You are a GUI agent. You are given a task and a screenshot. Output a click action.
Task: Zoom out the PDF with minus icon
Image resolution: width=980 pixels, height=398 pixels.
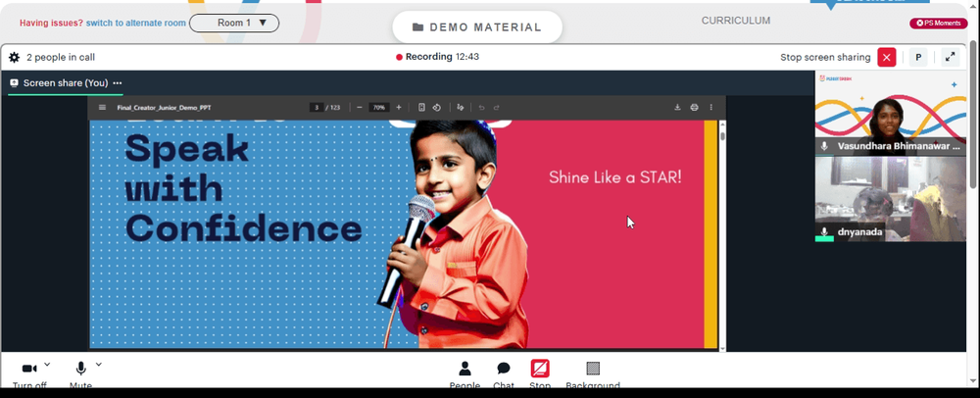point(360,108)
